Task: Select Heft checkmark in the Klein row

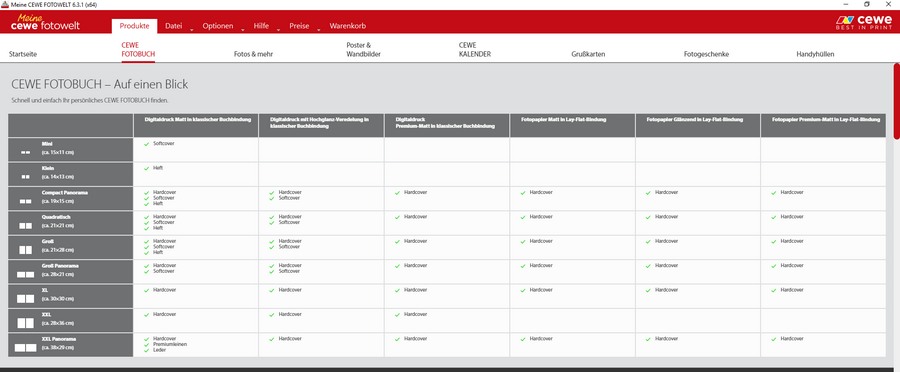Action: click(x=147, y=168)
